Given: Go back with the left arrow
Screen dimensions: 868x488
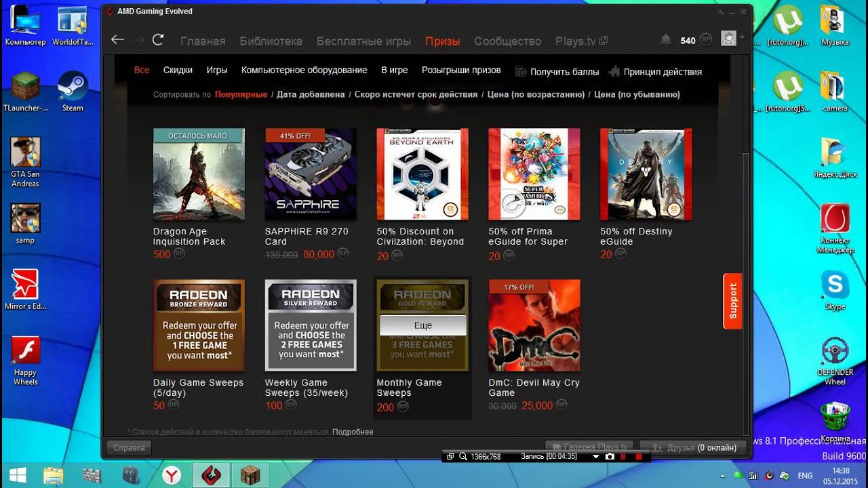Looking at the screenshot, I should [x=117, y=40].
